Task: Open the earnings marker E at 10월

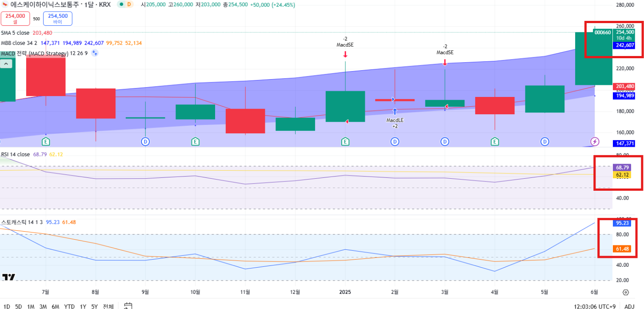Action: (195, 142)
